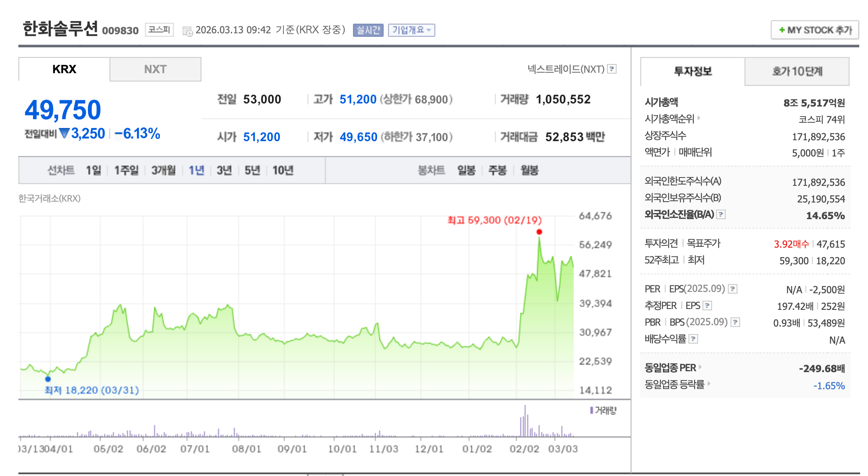Click help icon beside 배당수익률

tap(693, 339)
